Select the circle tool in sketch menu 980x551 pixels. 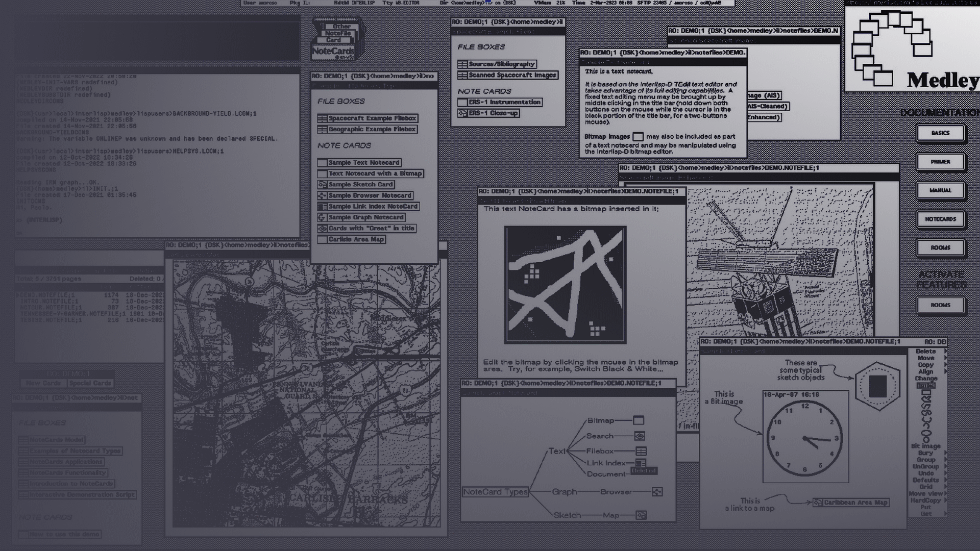pos(926,440)
